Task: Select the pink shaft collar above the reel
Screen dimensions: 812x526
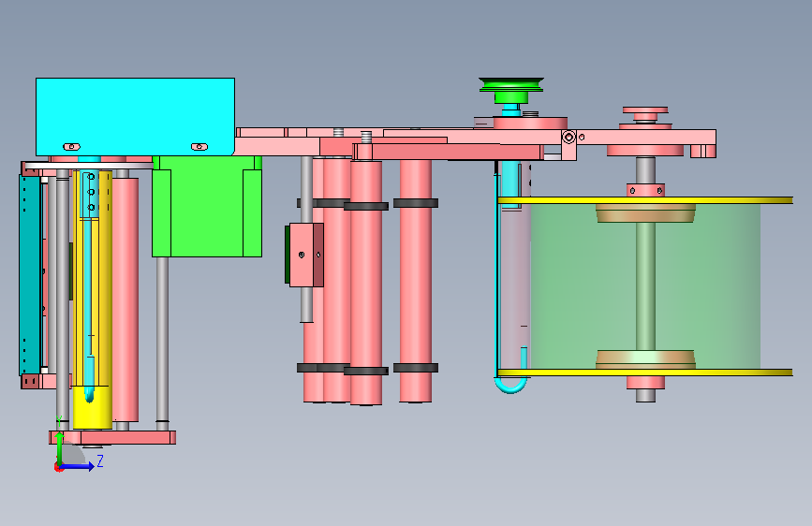Action: coord(645,190)
